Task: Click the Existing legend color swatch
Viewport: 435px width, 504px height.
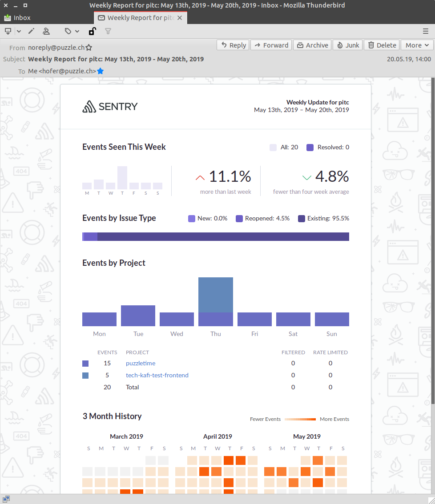Action: pyautogui.click(x=302, y=219)
